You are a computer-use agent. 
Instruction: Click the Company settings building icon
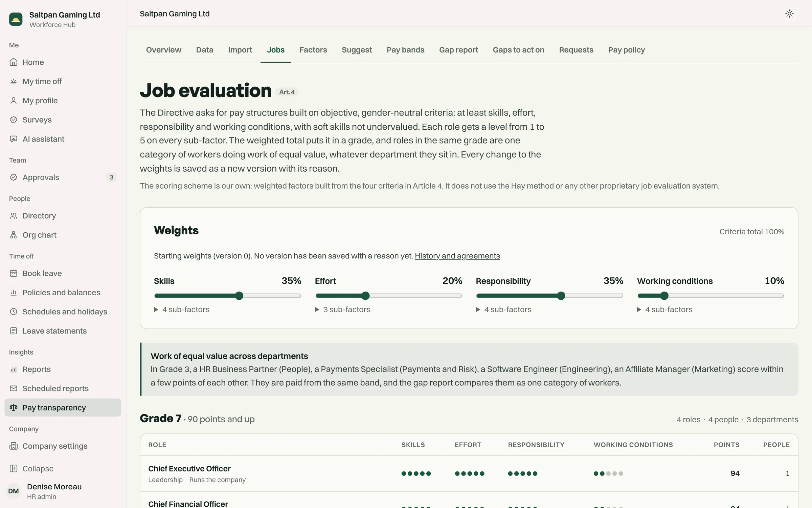coord(14,446)
